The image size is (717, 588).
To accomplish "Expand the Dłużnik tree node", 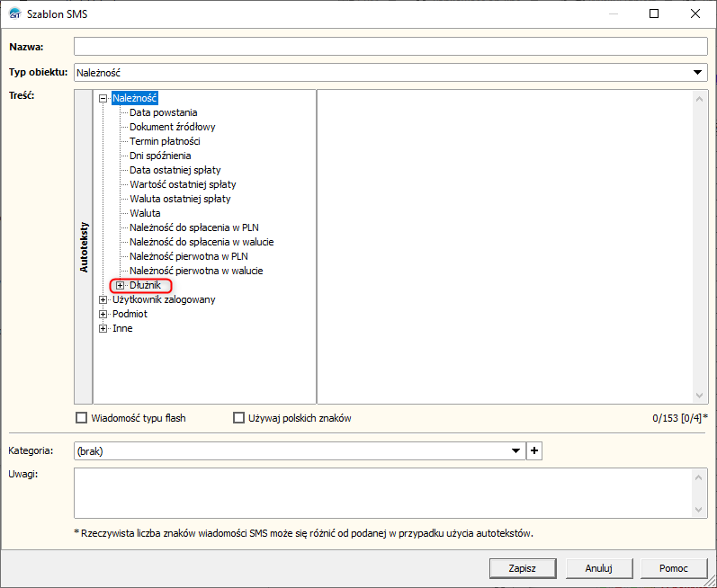I will click(120, 286).
